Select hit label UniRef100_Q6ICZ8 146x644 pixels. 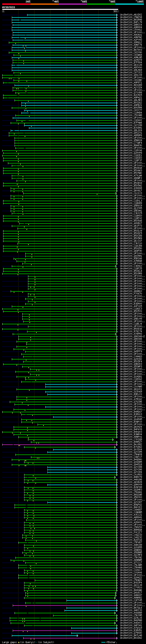[x=131, y=65]
